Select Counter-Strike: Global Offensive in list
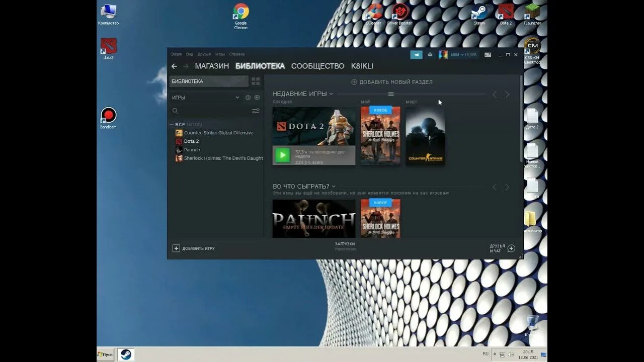This screenshot has height=362, width=644. (219, 133)
